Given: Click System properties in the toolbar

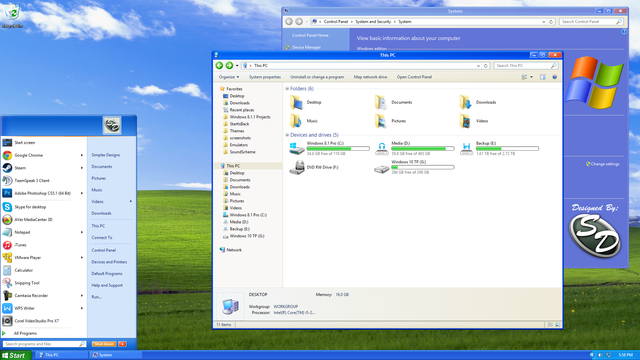Looking at the screenshot, I should coord(265,77).
